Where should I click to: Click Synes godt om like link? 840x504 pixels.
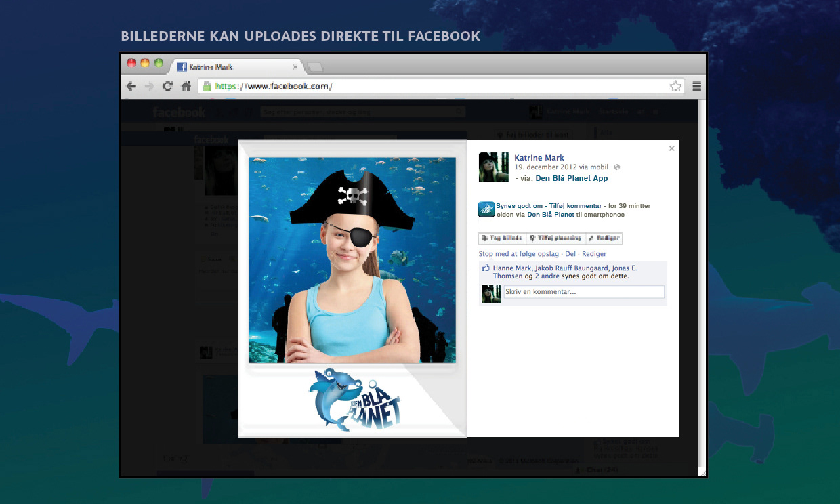point(519,205)
